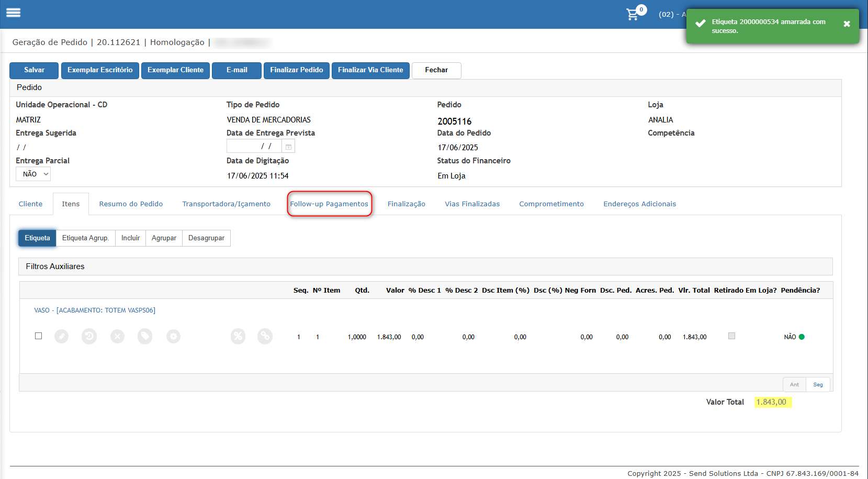Go to next page with Seg
The width and height of the screenshot is (868, 479).
818,384
